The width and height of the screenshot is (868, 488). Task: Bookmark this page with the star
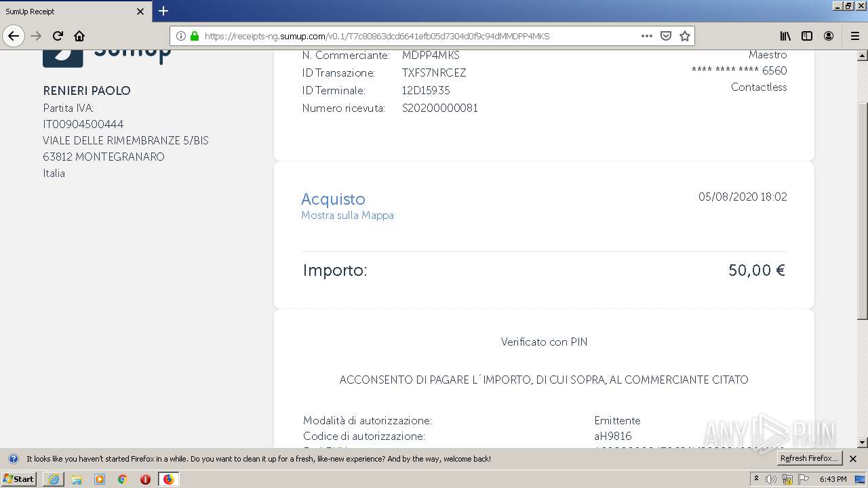[685, 36]
